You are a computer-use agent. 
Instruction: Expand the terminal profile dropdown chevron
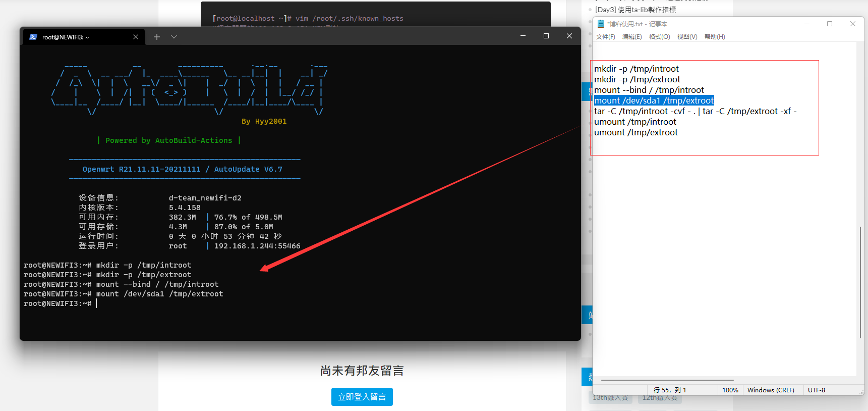click(174, 37)
